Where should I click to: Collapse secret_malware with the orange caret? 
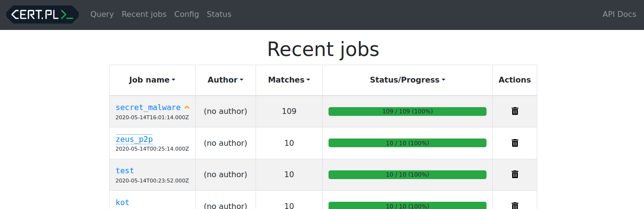[187, 107]
